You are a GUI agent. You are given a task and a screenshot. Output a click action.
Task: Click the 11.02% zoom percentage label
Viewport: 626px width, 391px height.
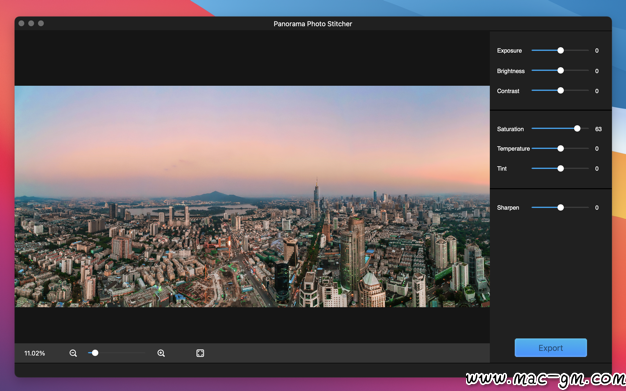pos(34,353)
